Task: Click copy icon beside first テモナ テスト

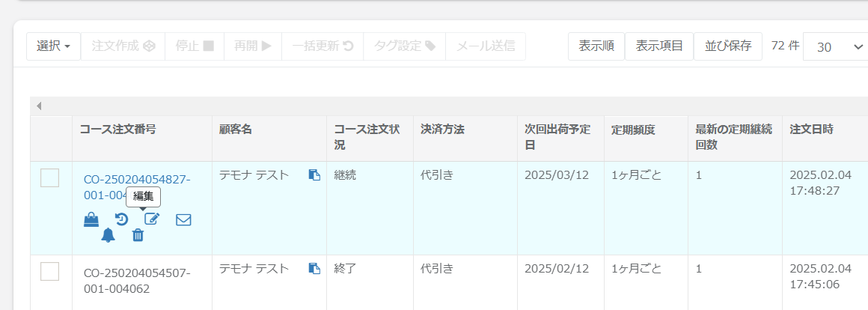Action: (x=314, y=175)
